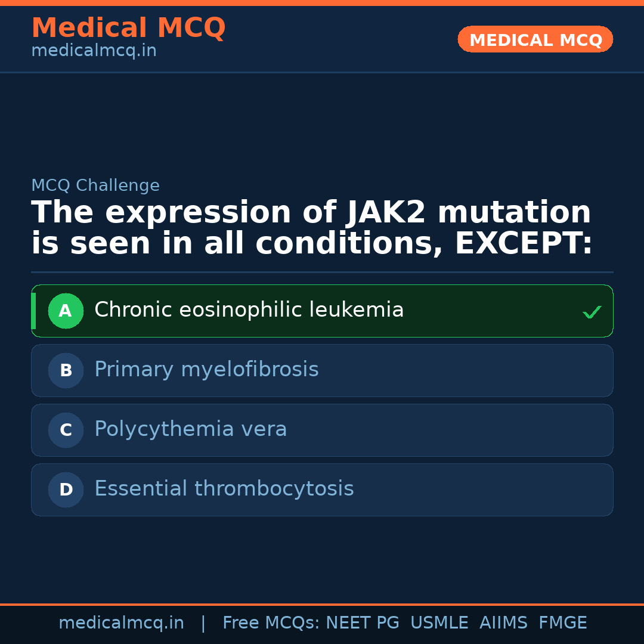The image size is (644, 644).
Task: Click the D option letter circle
Action: pos(66,490)
